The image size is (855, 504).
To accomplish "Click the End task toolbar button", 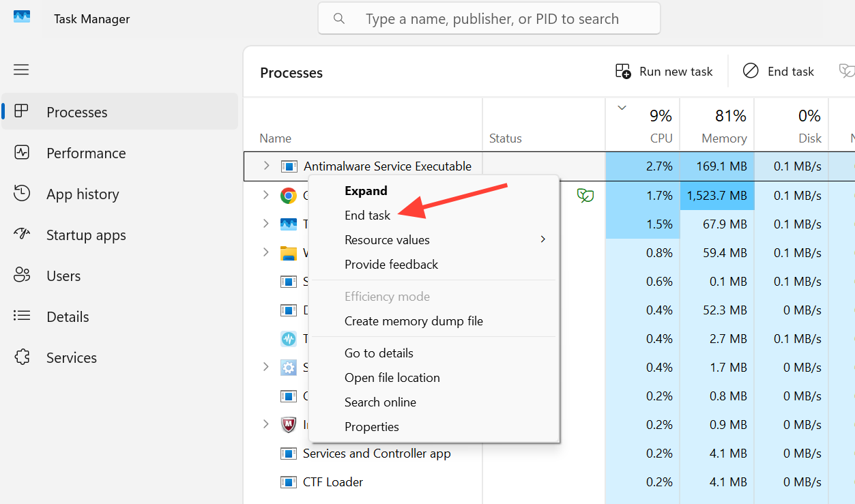I will click(779, 71).
